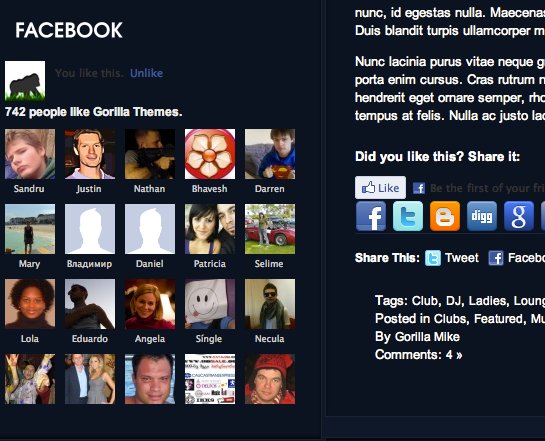Open Sandru's profile thumbnail

pyautogui.click(x=30, y=154)
